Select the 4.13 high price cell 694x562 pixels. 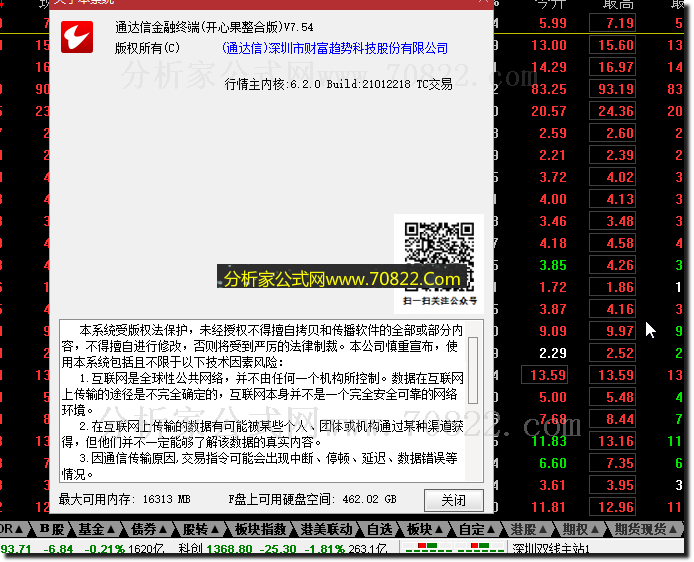(x=613, y=199)
